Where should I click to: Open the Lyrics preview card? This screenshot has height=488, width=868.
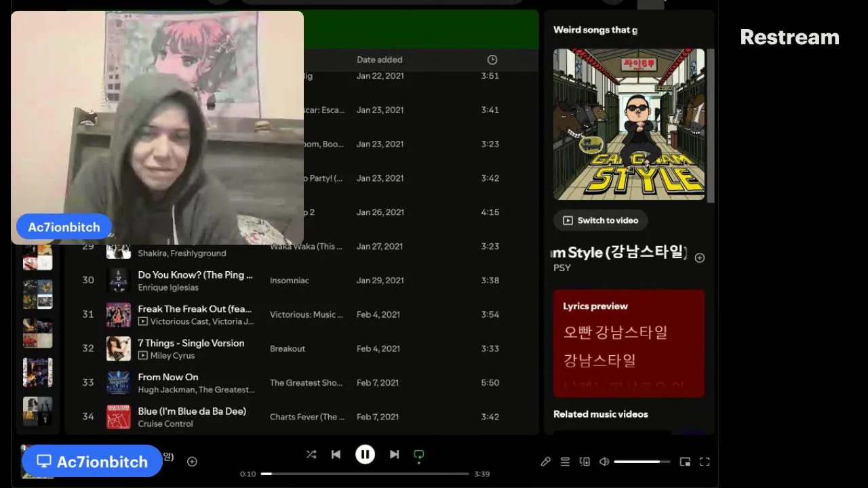[x=629, y=344]
